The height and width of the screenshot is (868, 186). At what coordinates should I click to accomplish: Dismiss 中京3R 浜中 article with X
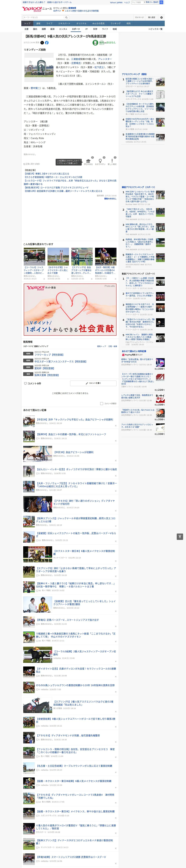pyautogui.click(x=116, y=426)
